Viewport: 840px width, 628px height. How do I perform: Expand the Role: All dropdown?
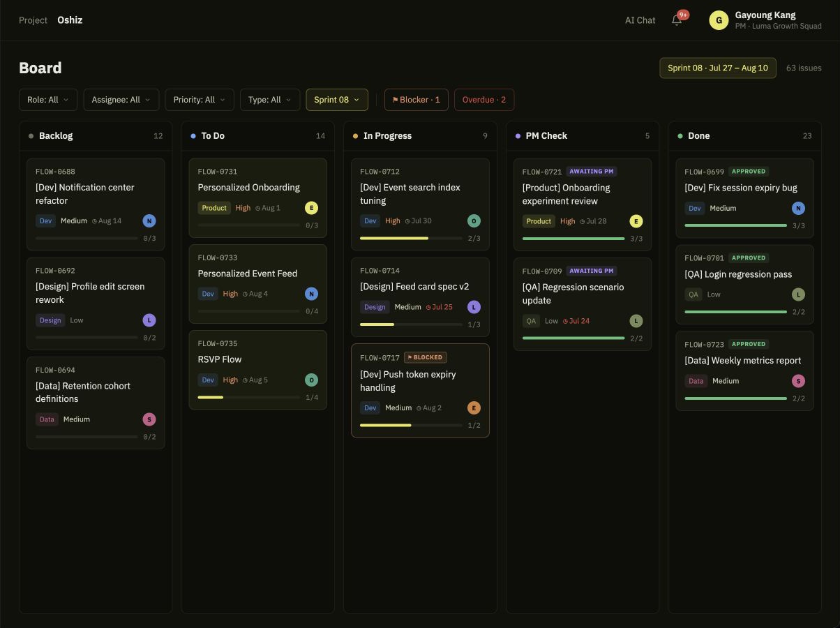48,100
